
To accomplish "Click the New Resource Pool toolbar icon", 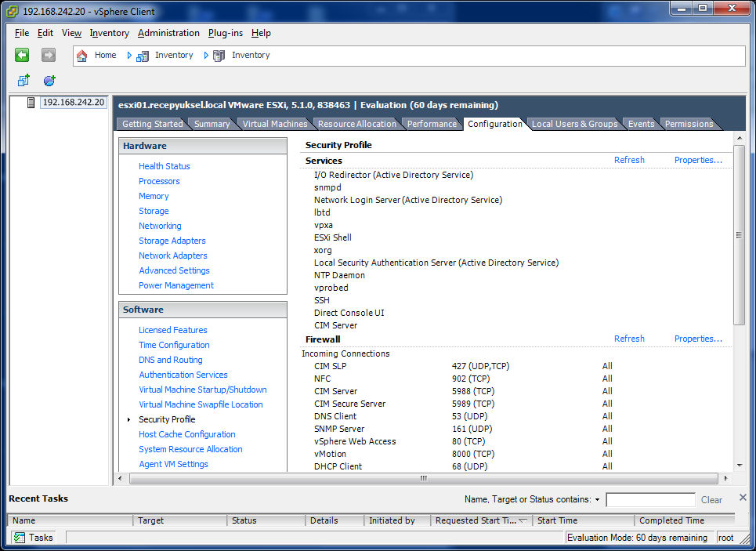I will coord(49,80).
